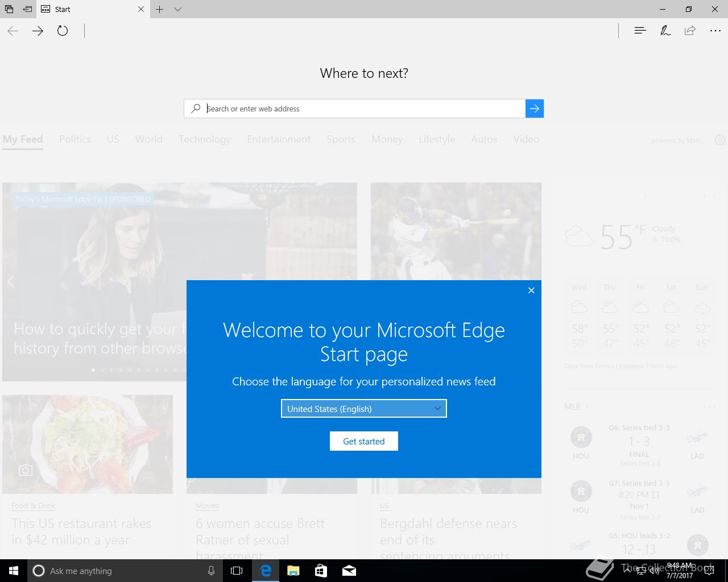The width and height of the screenshot is (728, 582).
Task: Expand the MLB scores header link
Action: [x=577, y=407]
